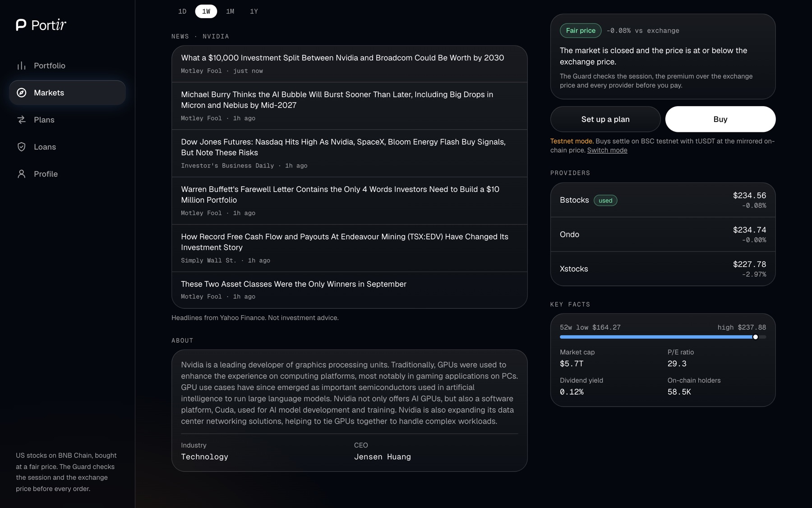Open Profile via the person icon
The height and width of the screenshot is (508, 812).
[21, 174]
